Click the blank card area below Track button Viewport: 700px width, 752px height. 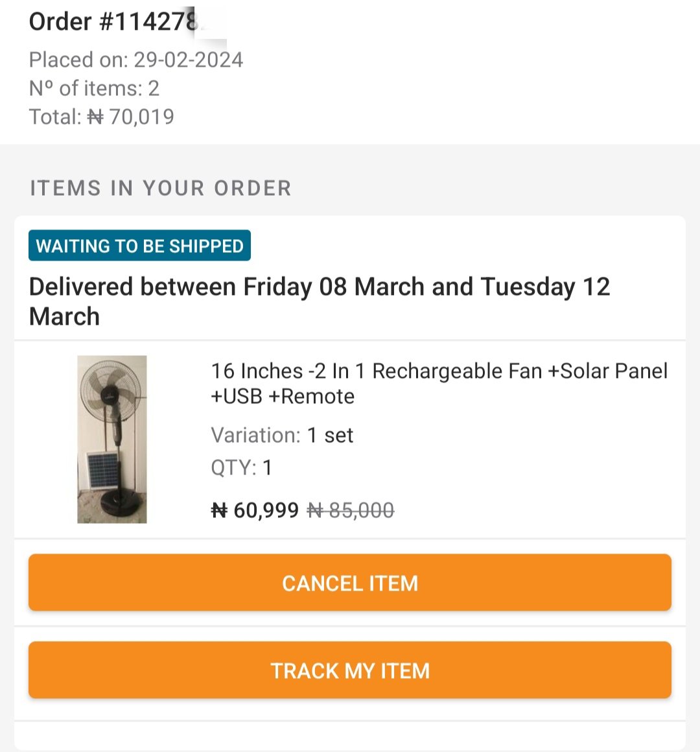350,736
